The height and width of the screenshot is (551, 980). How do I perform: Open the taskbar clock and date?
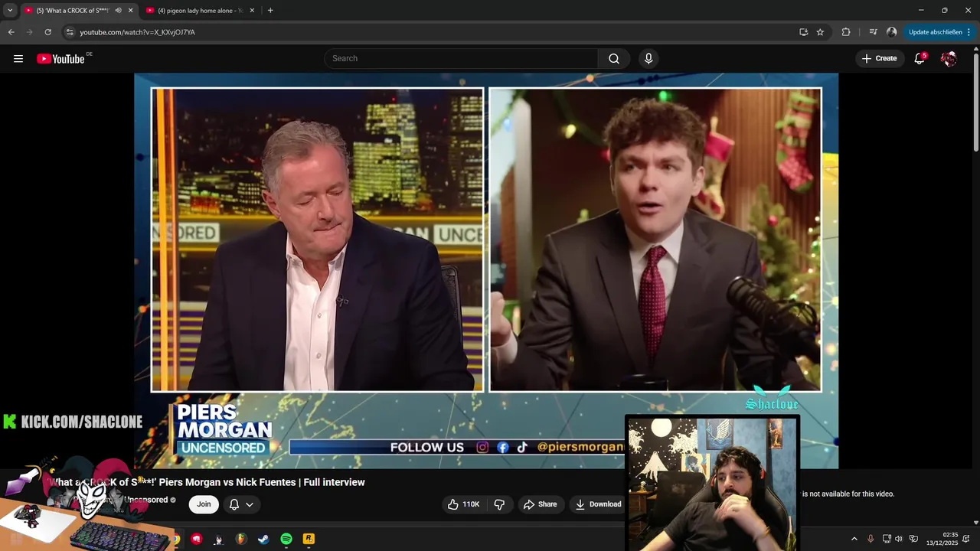coord(942,539)
